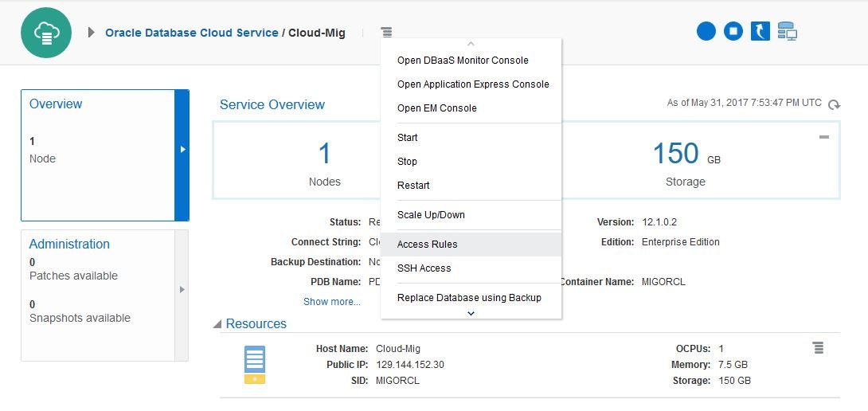Image resolution: width=868 pixels, height=411 pixels.
Task: Click the blue stop service icon
Action: tap(733, 31)
